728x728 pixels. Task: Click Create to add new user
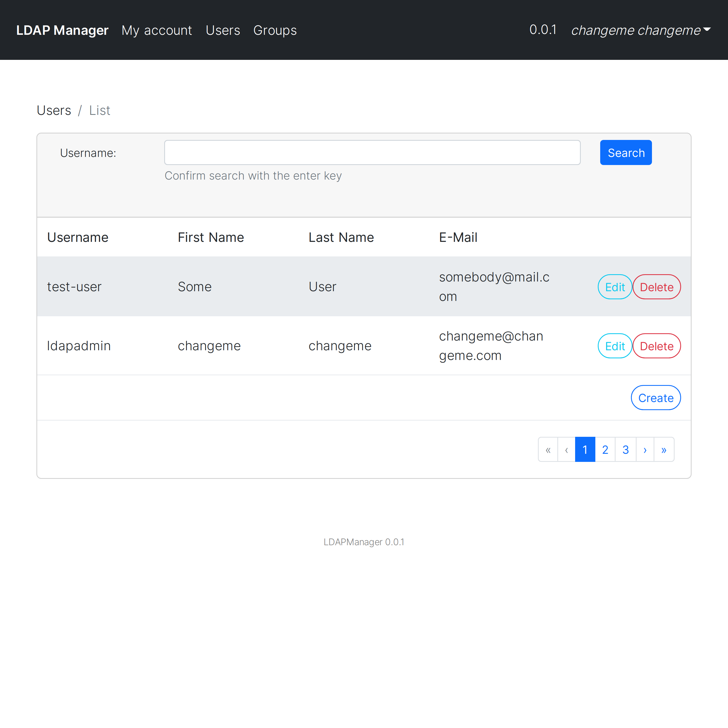point(655,398)
